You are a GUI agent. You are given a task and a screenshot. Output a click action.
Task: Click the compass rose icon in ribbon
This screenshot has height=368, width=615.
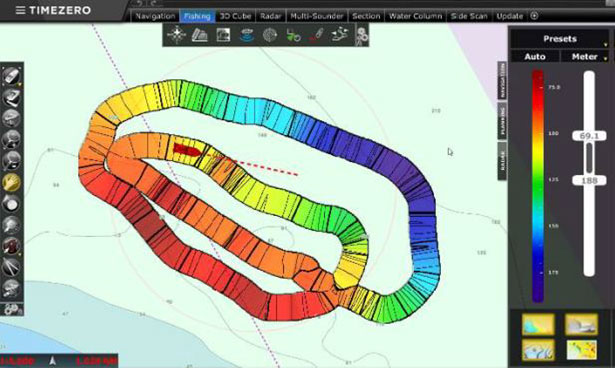coord(176,35)
